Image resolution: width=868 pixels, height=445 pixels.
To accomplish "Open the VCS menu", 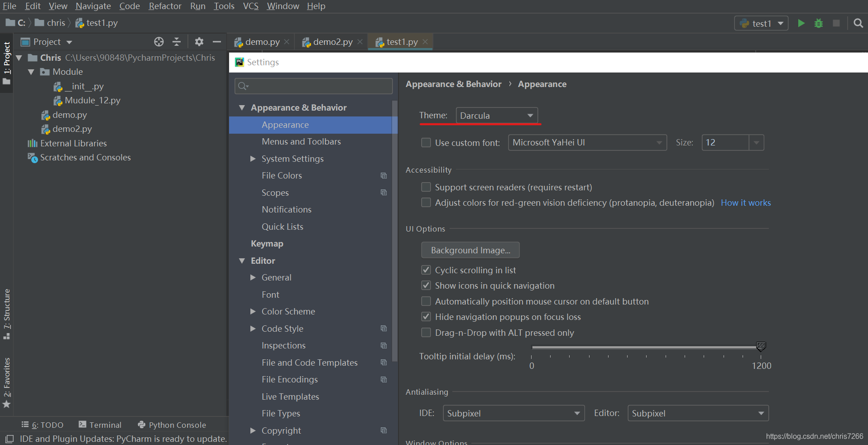I will pos(250,6).
